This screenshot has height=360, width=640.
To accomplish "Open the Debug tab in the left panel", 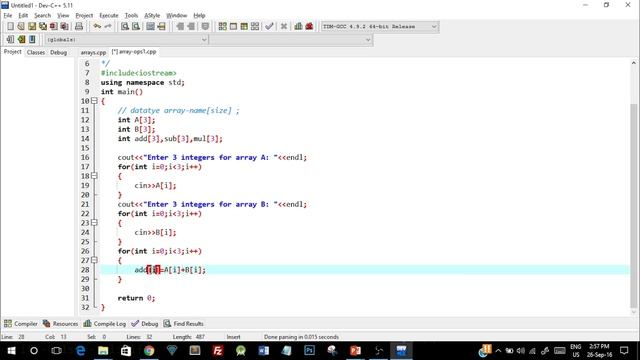I will click(x=58, y=52).
